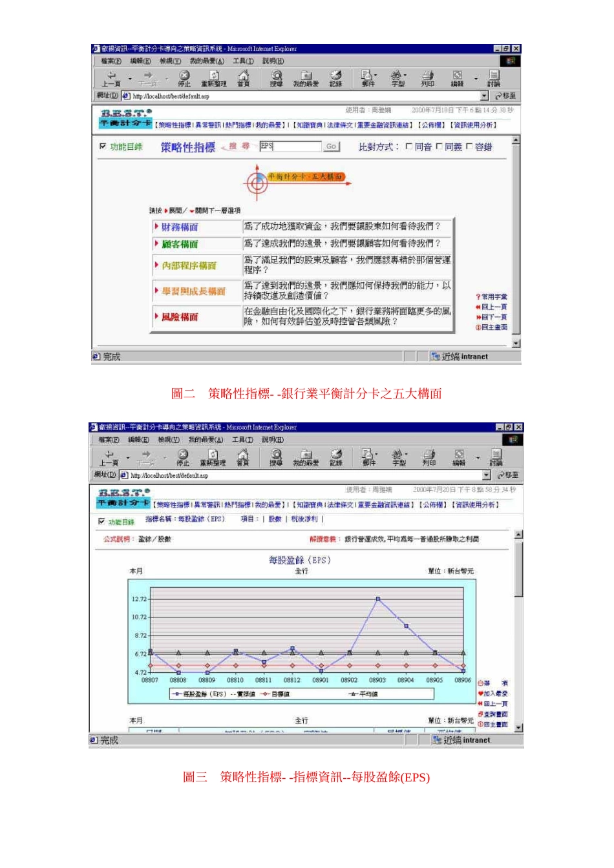Open Mail dropdown arrow in top window

376,75
